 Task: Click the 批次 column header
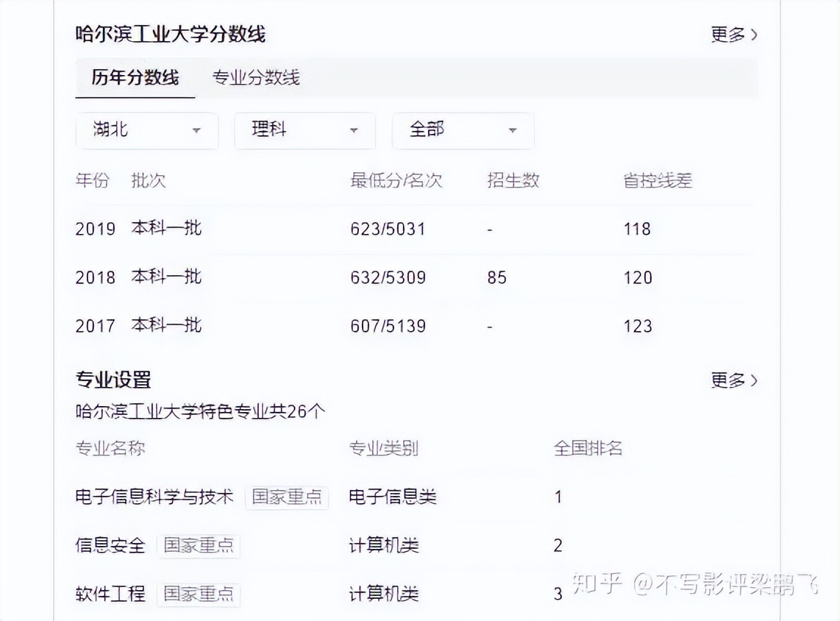149,180
